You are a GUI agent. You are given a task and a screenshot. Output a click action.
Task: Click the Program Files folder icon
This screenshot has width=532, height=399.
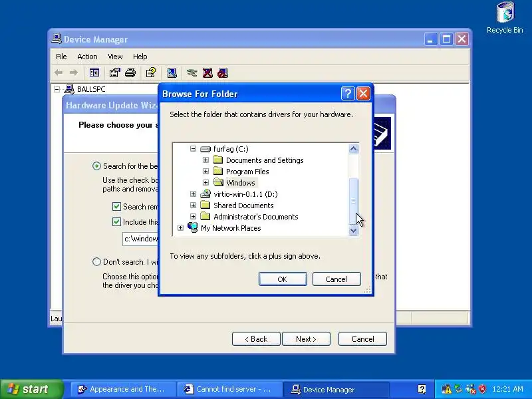coord(218,171)
